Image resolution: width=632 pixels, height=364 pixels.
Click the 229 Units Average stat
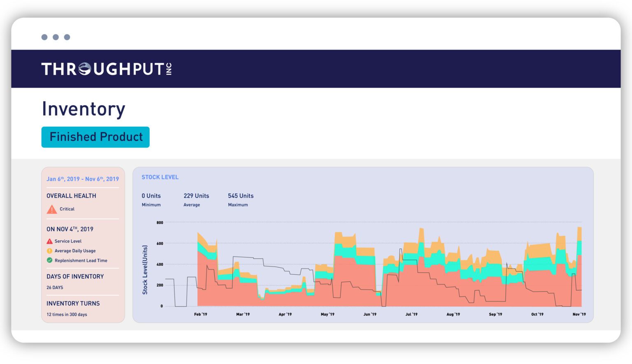[x=196, y=199]
